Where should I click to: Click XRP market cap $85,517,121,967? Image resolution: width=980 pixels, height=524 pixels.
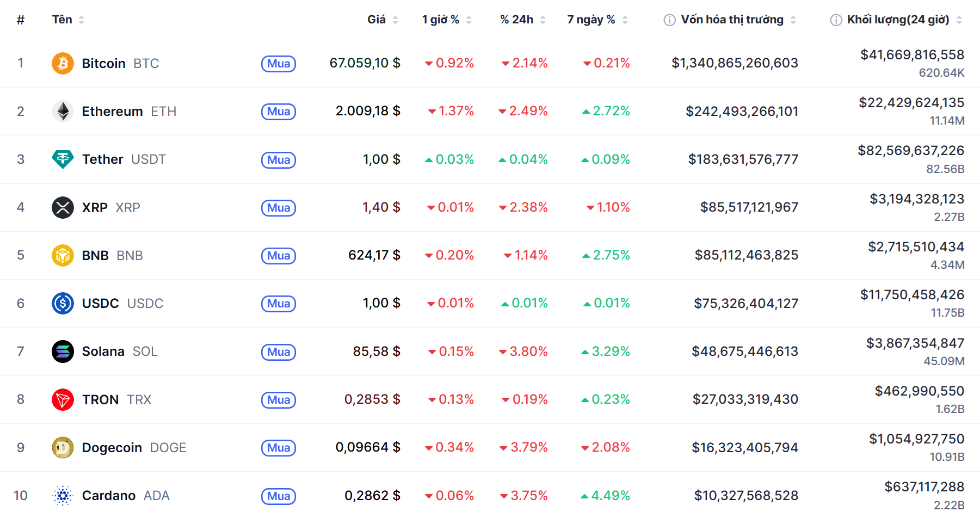click(749, 207)
